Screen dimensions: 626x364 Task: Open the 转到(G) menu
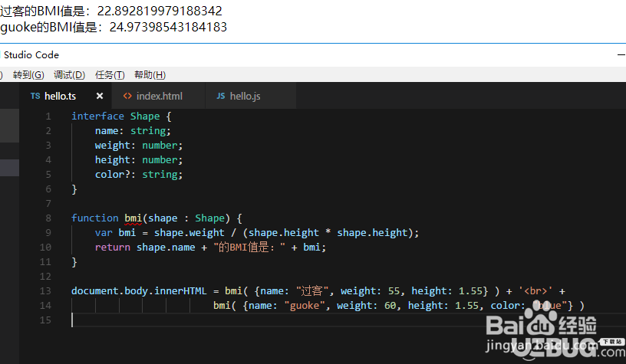pos(28,75)
